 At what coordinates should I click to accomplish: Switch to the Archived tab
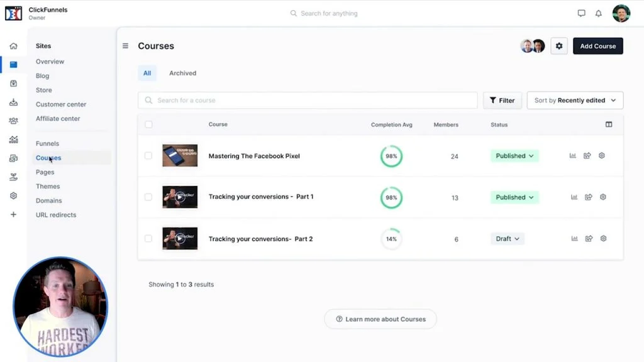point(182,73)
